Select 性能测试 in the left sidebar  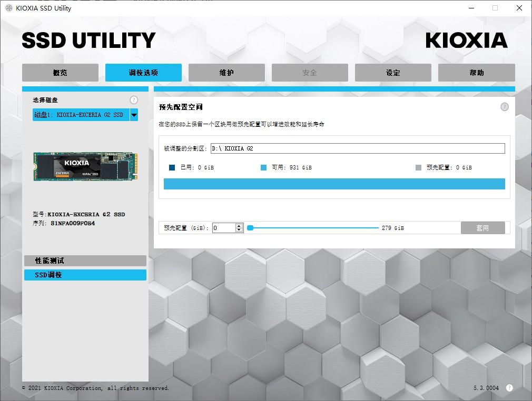tap(85, 260)
